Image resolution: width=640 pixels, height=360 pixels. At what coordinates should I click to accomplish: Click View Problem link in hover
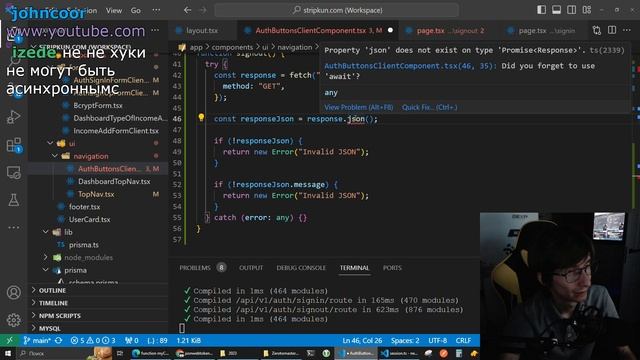(x=358, y=107)
